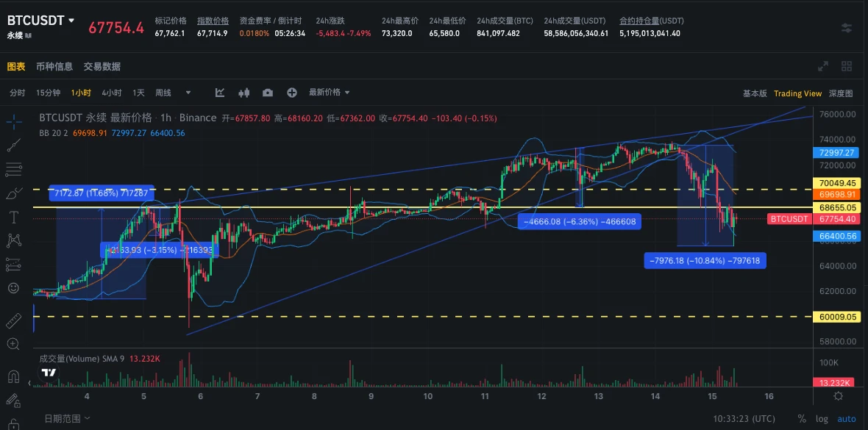Screen dimensions: 868x430
Task: Select the ruler measure tool
Action: (x=14, y=319)
